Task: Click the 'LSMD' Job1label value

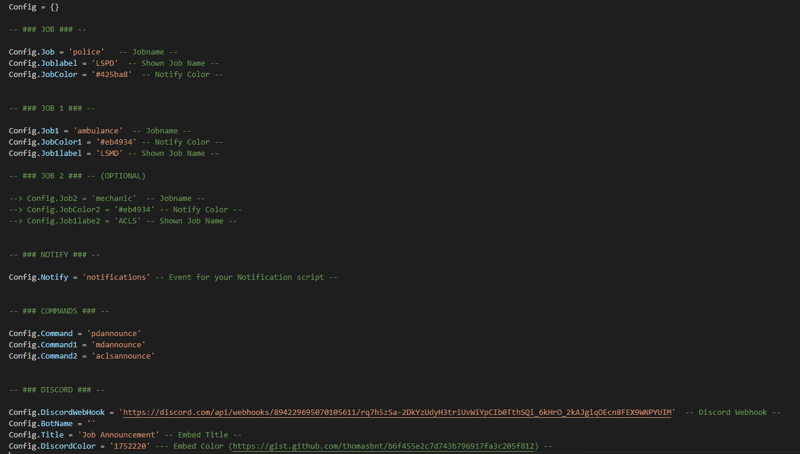Action: tap(109, 153)
